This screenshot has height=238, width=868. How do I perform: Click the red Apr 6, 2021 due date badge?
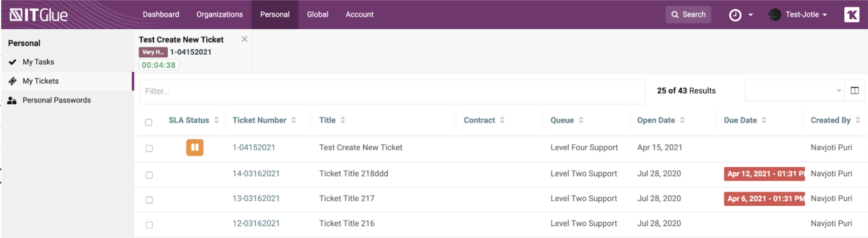coord(764,199)
